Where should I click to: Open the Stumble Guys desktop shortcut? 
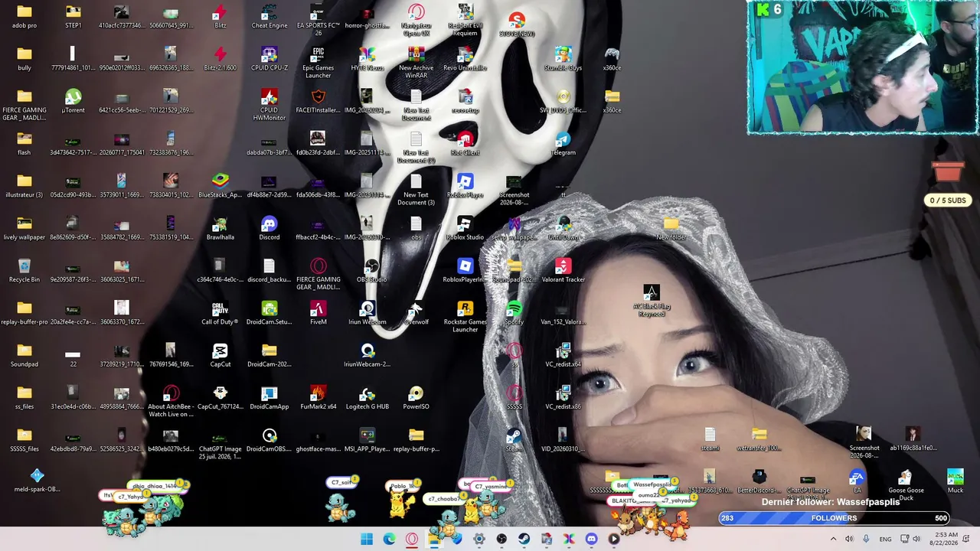tap(563, 59)
